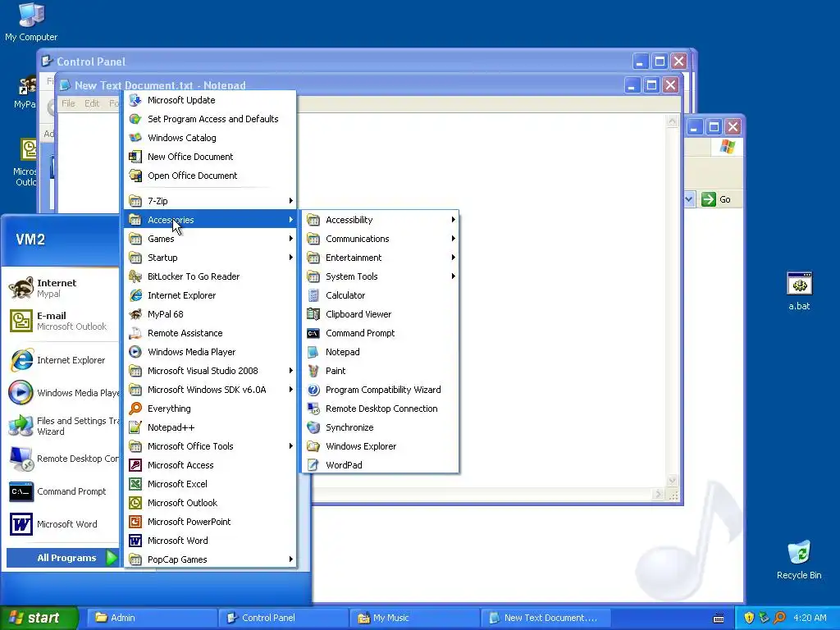Open Open Office Document entry

point(210,176)
